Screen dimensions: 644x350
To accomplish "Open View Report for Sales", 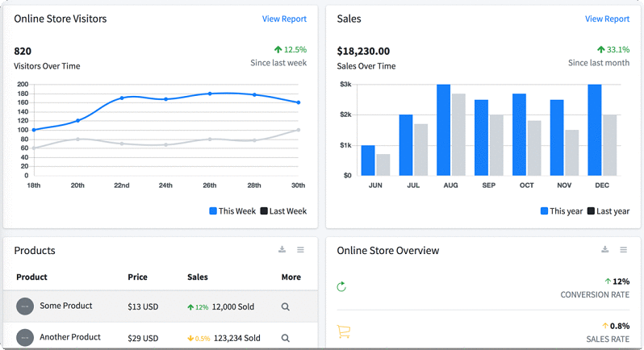I will tap(607, 19).
